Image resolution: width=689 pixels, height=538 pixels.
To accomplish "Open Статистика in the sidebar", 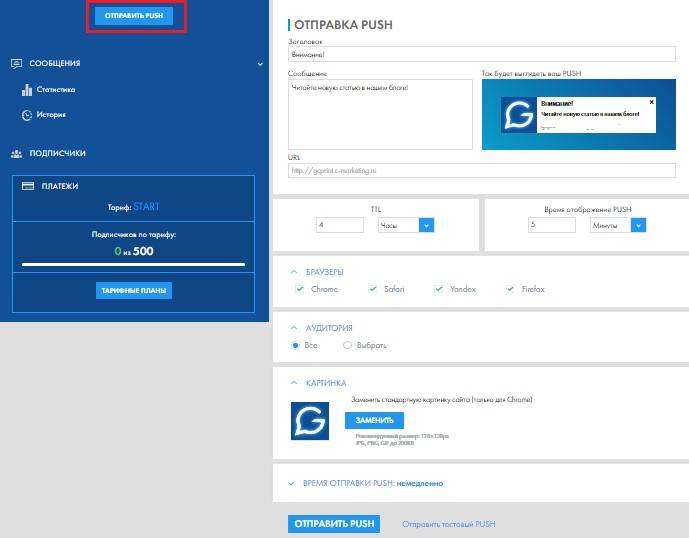I will pyautogui.click(x=56, y=90).
